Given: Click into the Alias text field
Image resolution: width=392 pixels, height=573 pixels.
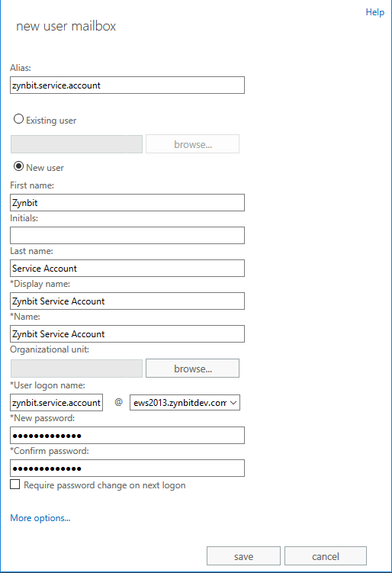Looking at the screenshot, I should [x=127, y=85].
